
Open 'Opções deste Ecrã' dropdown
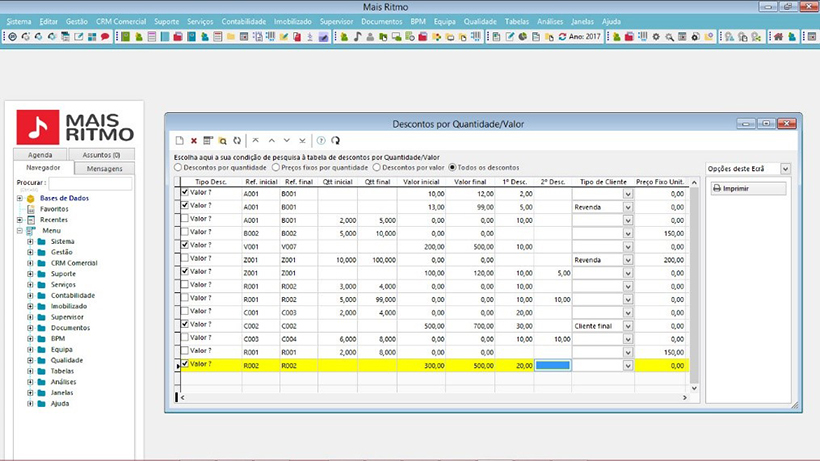pyautogui.click(x=785, y=169)
